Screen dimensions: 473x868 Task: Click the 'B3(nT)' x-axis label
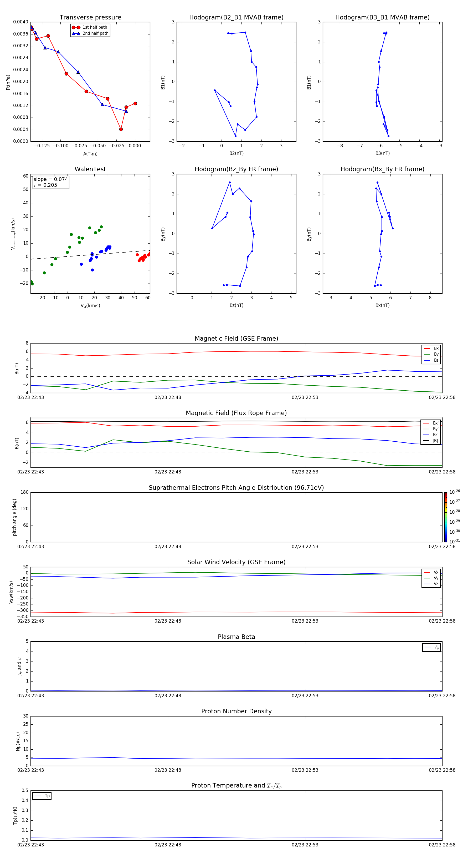(x=382, y=153)
